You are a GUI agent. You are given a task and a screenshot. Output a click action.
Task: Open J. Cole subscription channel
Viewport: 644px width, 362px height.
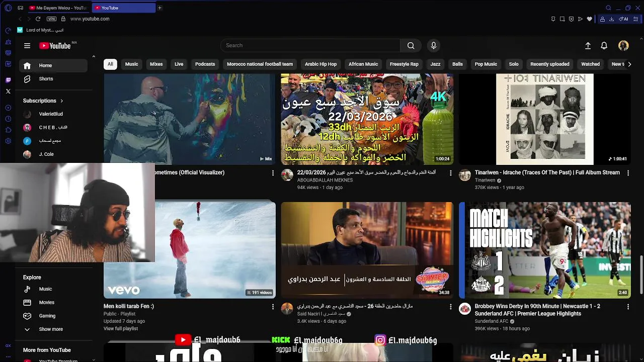point(53,154)
